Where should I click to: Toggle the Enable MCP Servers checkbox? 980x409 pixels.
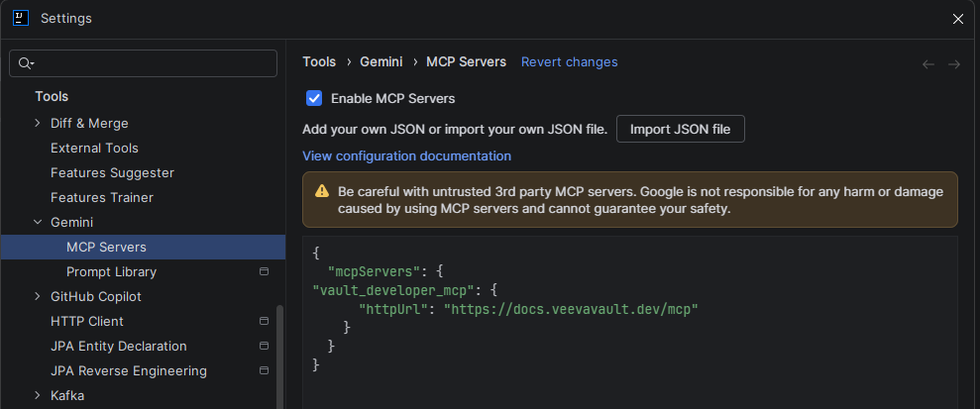[314, 99]
